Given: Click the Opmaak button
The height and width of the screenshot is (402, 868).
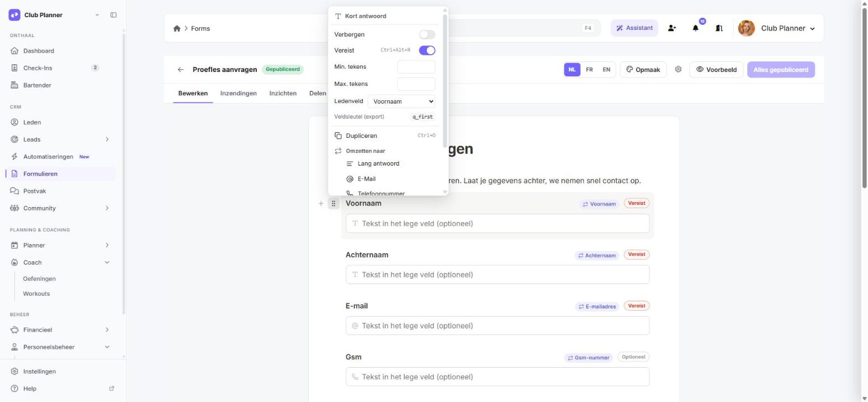Looking at the screenshot, I should [643, 70].
